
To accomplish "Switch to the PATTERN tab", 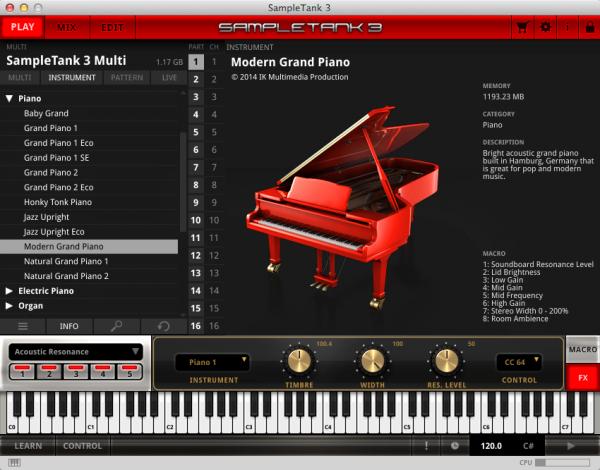I will tap(125, 77).
